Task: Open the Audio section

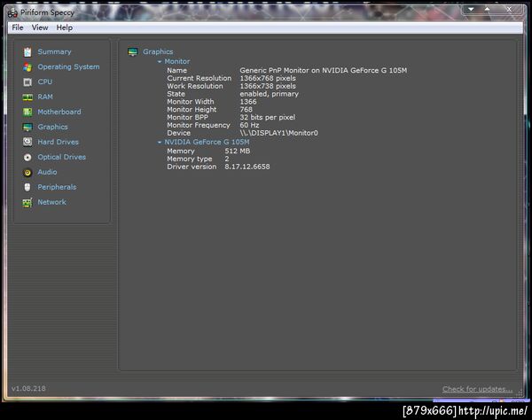Action: click(47, 172)
